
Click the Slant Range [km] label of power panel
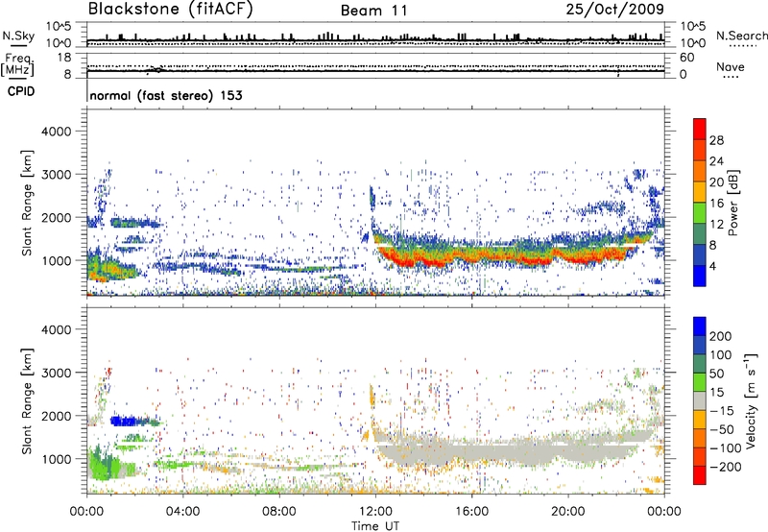pos(28,203)
